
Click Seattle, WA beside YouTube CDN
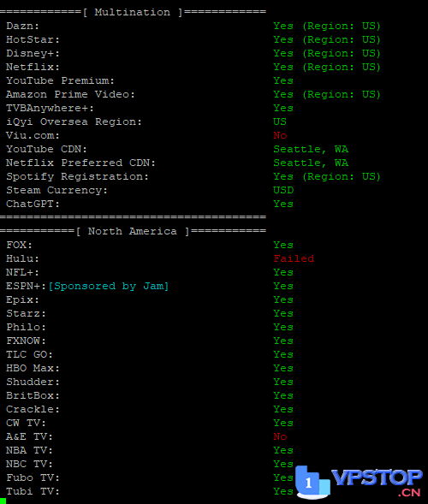[x=311, y=149]
